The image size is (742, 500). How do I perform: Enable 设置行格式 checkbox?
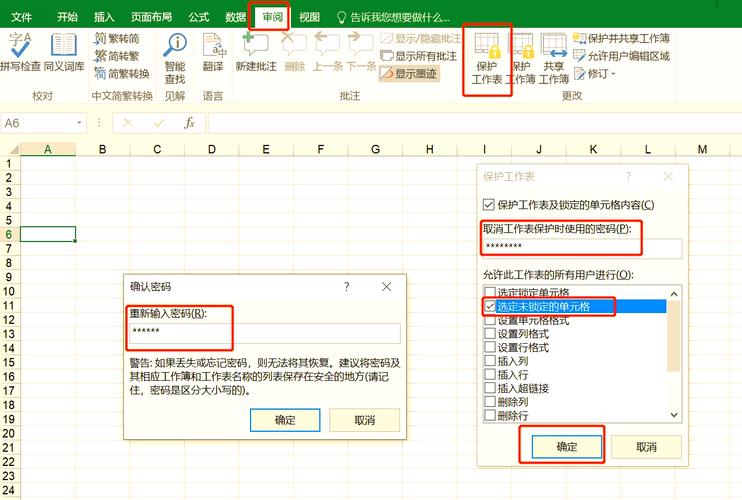490,347
